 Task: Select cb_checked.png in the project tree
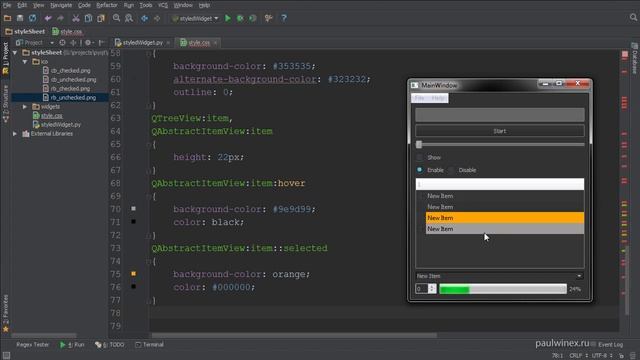[70, 71]
